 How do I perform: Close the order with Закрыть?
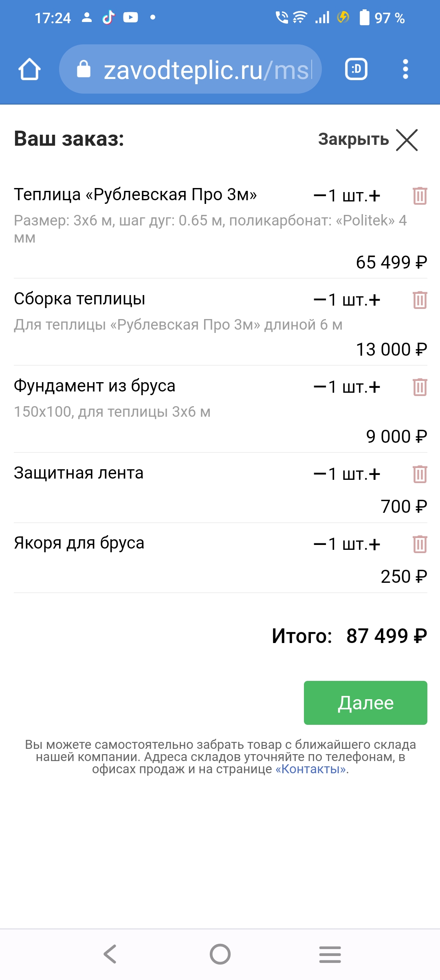[368, 140]
